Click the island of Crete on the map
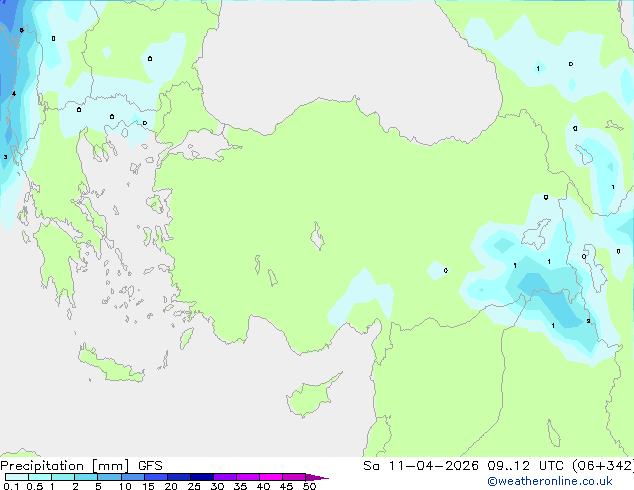634x490 pixels. tap(111, 365)
